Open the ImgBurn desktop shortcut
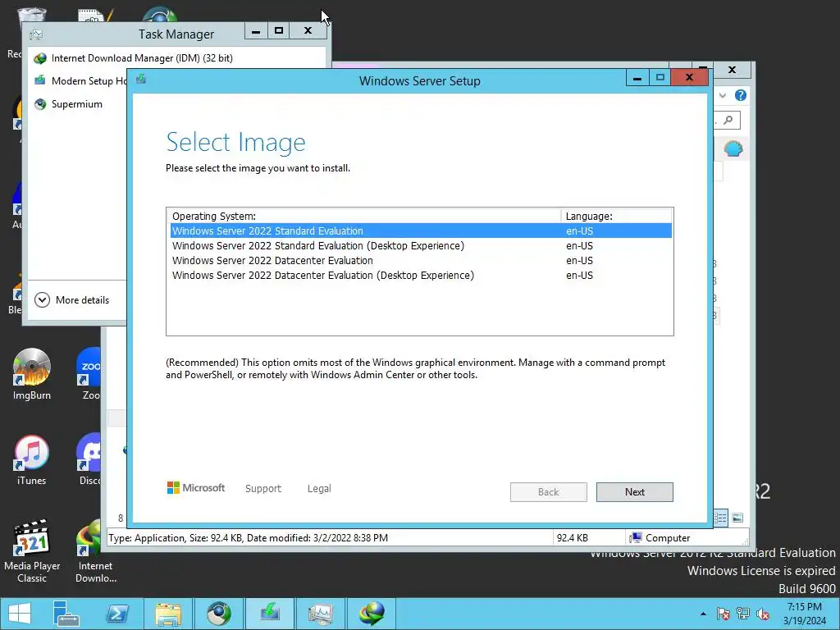 coord(32,374)
